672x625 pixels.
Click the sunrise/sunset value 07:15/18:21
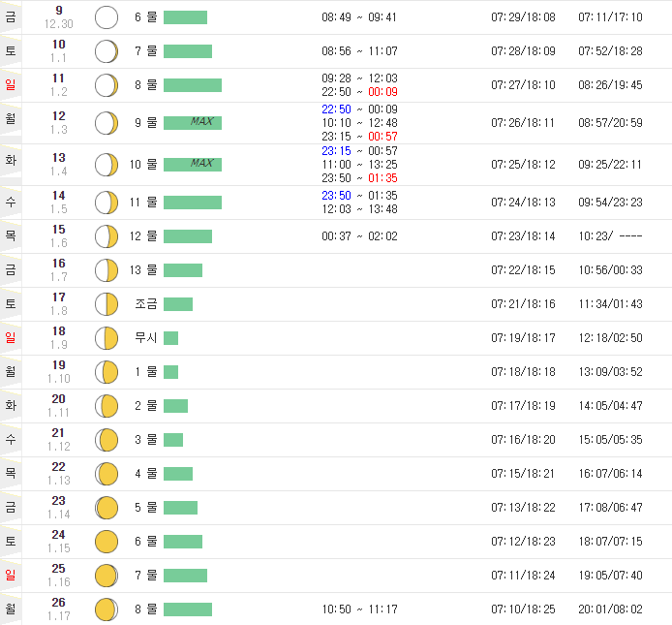523,474
